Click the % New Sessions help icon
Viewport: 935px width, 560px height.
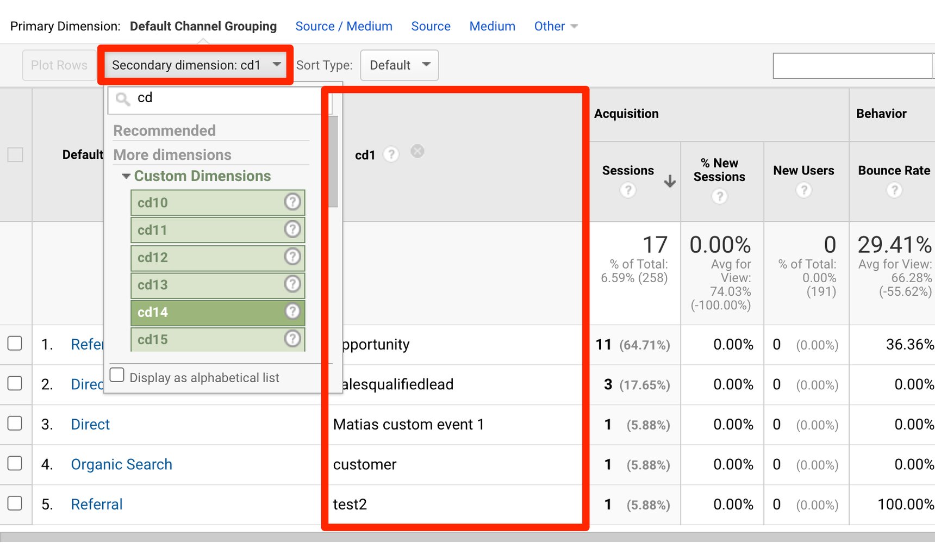click(720, 196)
